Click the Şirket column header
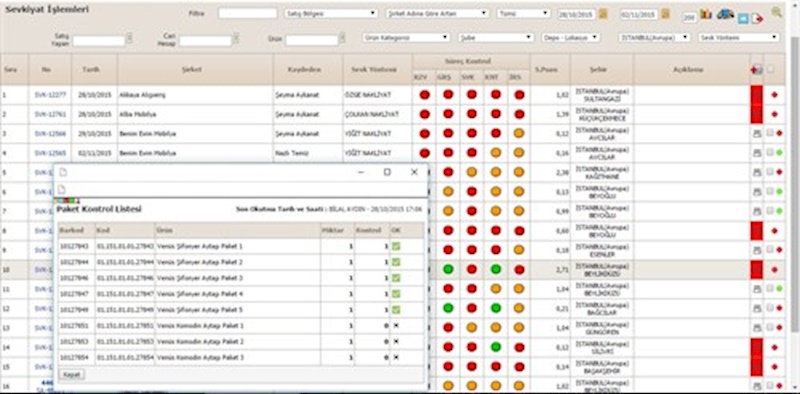The width and height of the screenshot is (800, 394). (x=195, y=69)
